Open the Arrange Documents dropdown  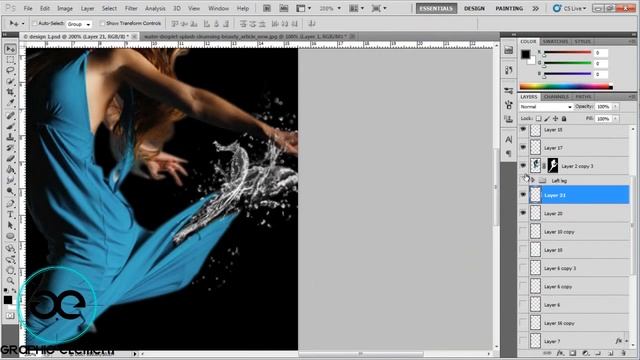click(356, 8)
